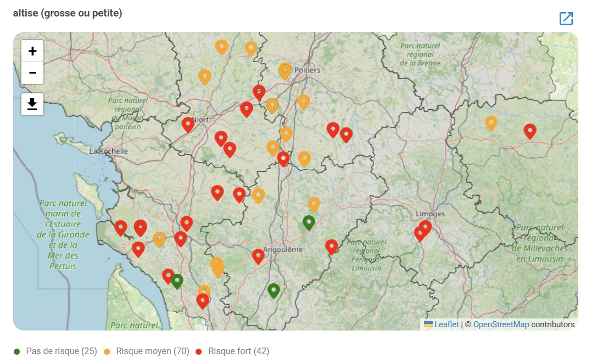Click the Périgord Limousin park label
592x364 pixels.
tap(366, 255)
